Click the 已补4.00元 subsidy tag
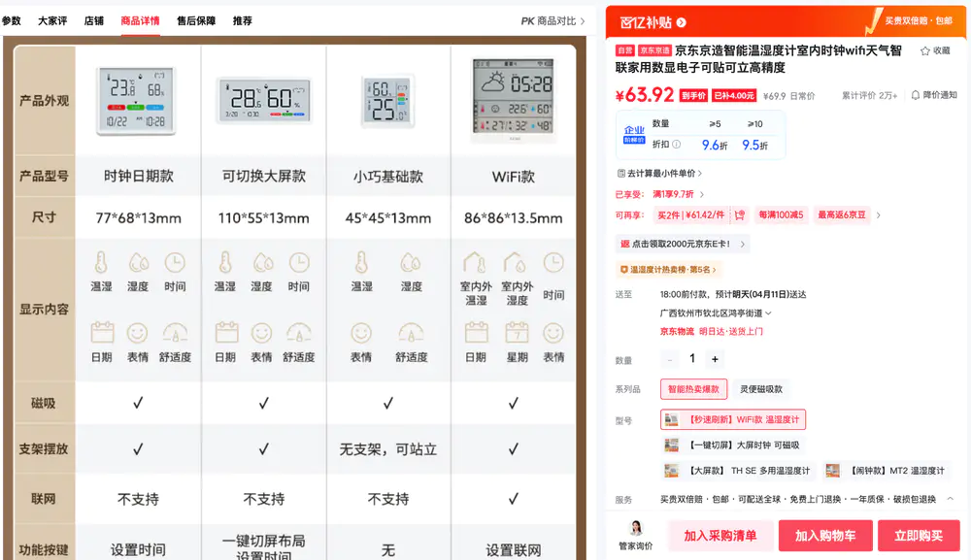The image size is (971, 560). point(734,96)
